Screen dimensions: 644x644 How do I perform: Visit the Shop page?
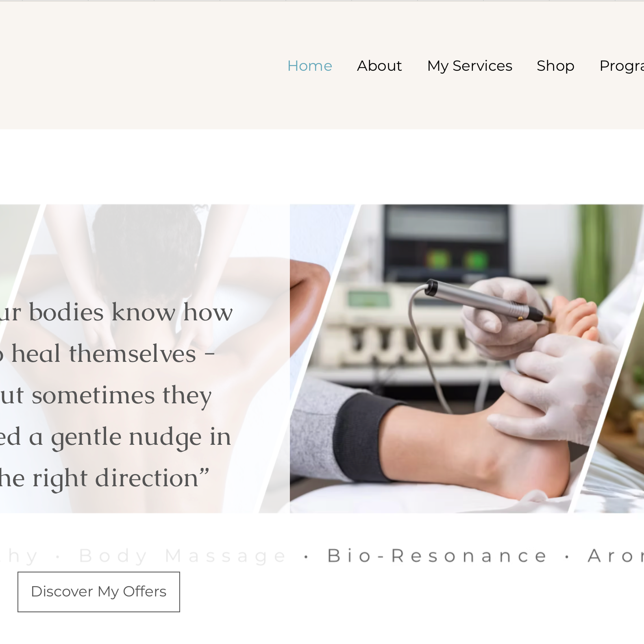click(555, 66)
